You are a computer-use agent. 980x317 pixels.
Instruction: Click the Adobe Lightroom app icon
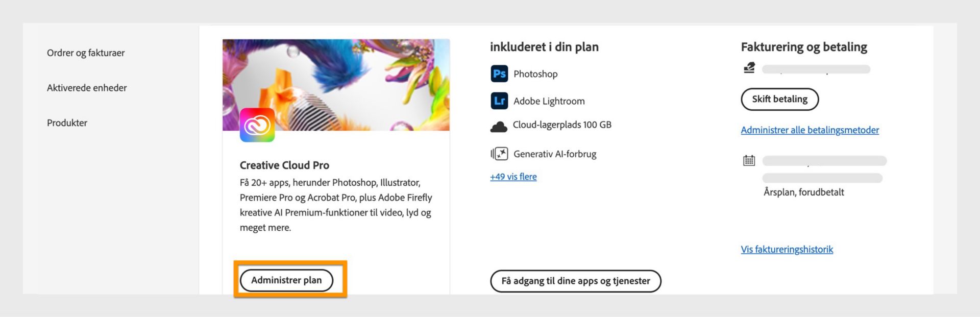tap(499, 101)
